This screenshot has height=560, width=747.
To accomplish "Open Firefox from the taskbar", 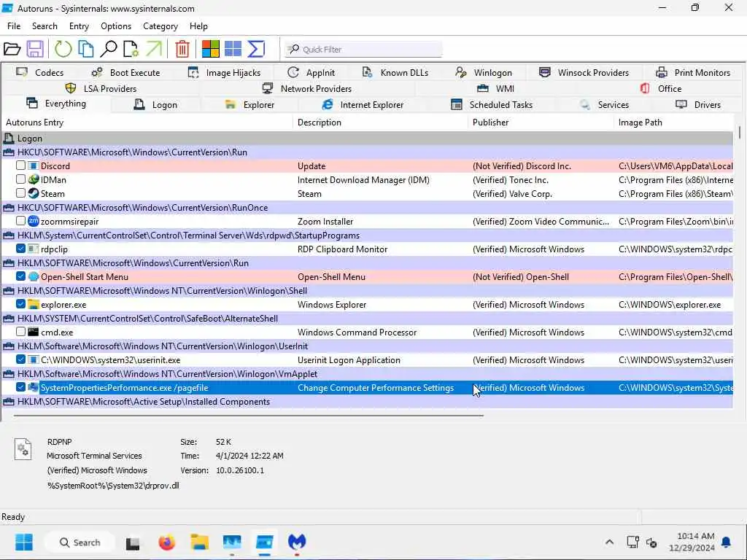I will click(x=167, y=542).
